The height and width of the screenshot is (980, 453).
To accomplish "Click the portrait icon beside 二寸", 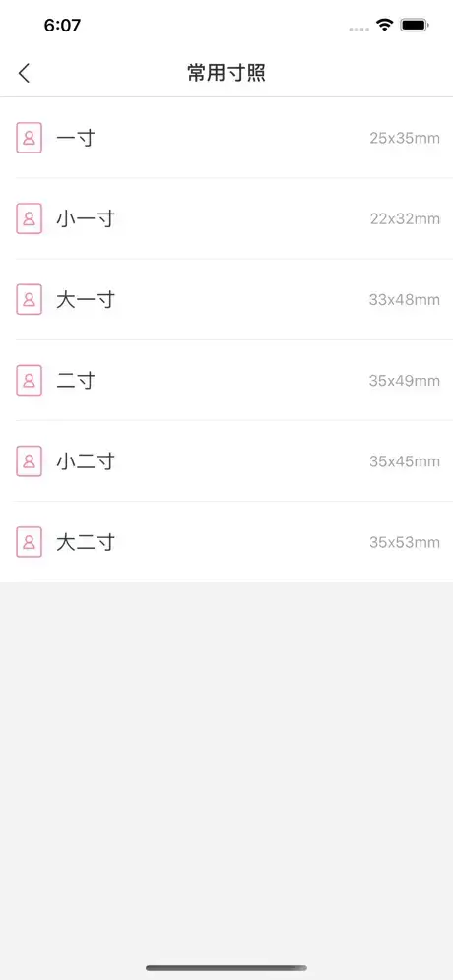I will click(x=29, y=380).
